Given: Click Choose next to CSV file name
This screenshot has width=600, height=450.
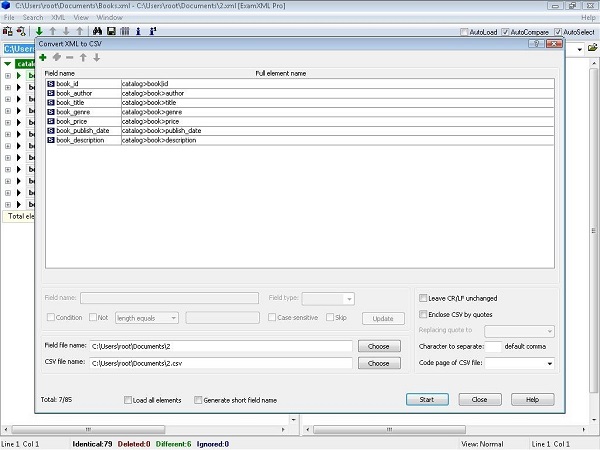Looking at the screenshot, I should (379, 363).
